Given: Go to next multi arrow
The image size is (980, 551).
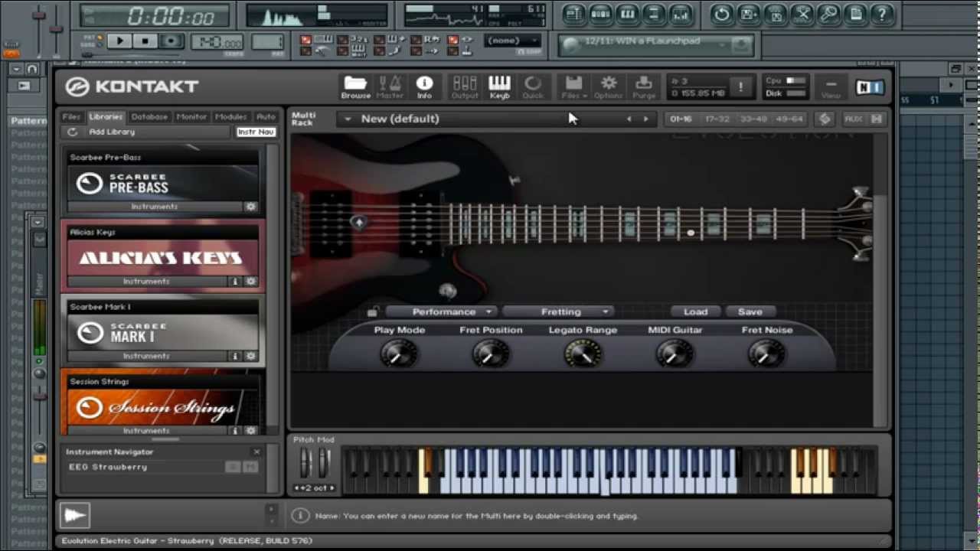Looking at the screenshot, I should pyautogui.click(x=646, y=119).
